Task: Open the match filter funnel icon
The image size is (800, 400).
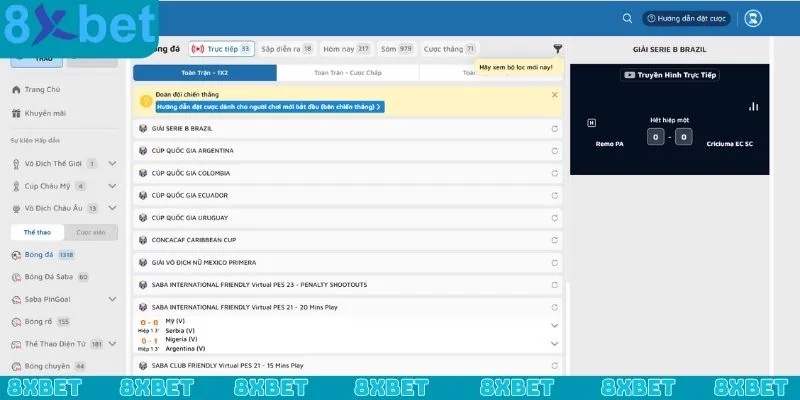Action: point(557,49)
